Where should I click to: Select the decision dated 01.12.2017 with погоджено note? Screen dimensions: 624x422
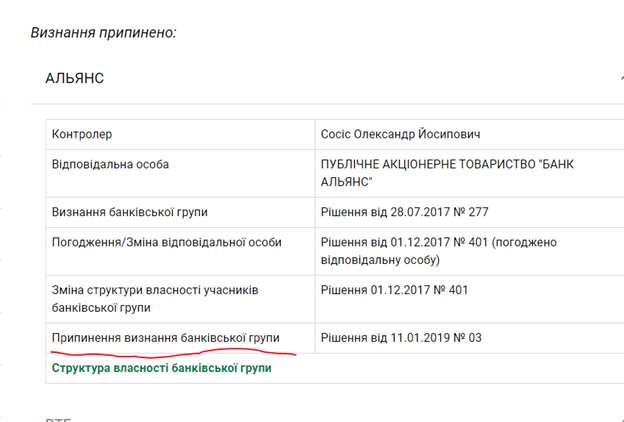pos(438,251)
